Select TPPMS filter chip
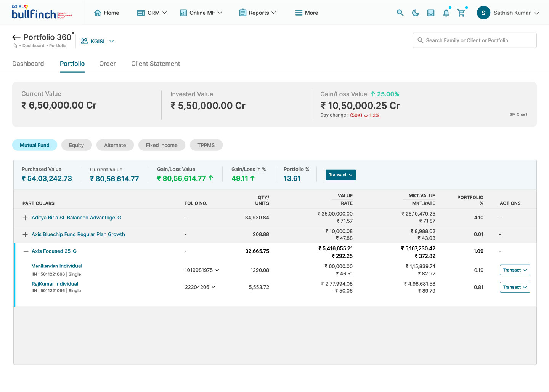Image resolution: width=549 pixels, height=392 pixels. pyautogui.click(x=206, y=145)
